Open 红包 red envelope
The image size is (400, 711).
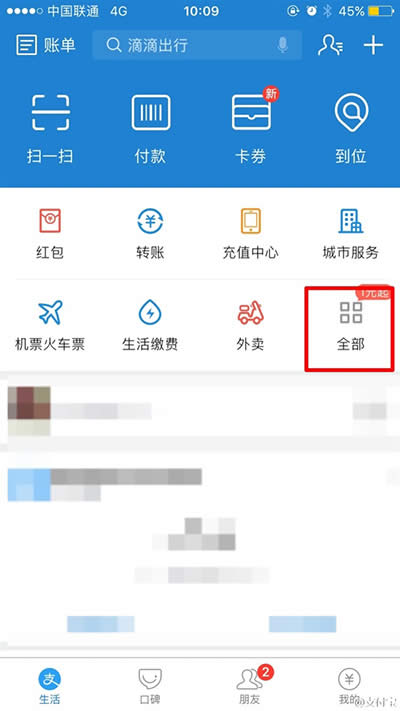50,221
